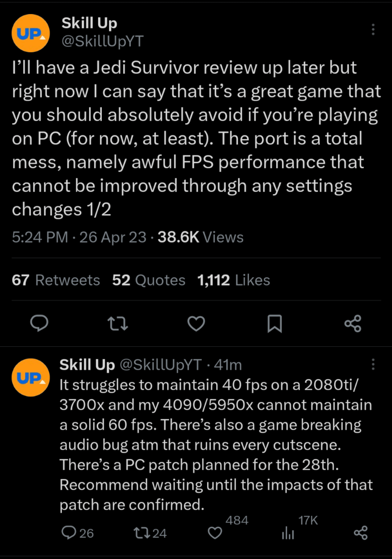392x559 pixels.
Task: Share the first tweet via the share icon
Action: click(353, 324)
